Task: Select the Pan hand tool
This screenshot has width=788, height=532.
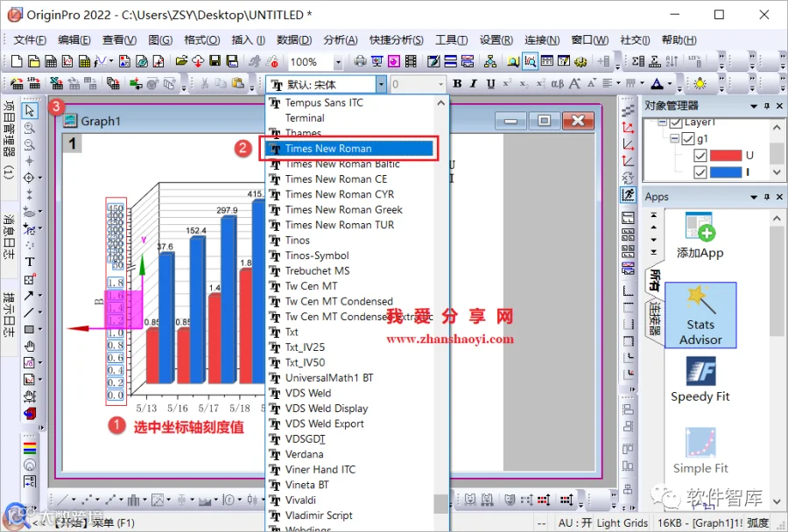Action: (30, 346)
